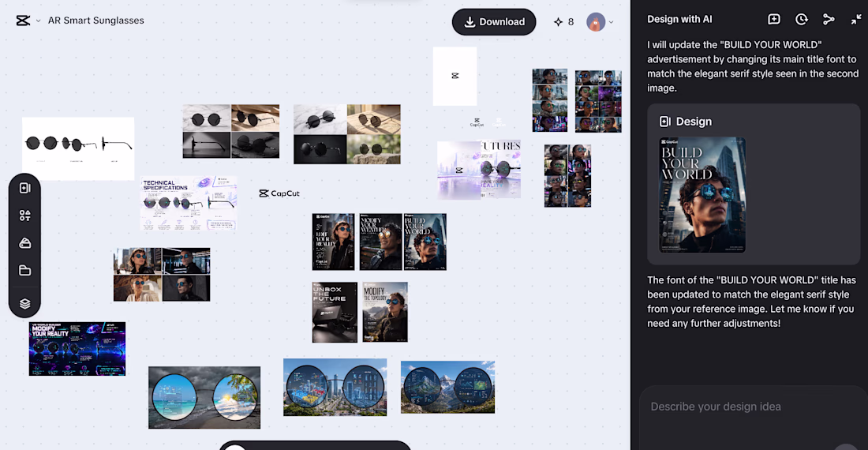The width and height of the screenshot is (868, 450).
Task: Open the user profile avatar
Action: click(596, 22)
